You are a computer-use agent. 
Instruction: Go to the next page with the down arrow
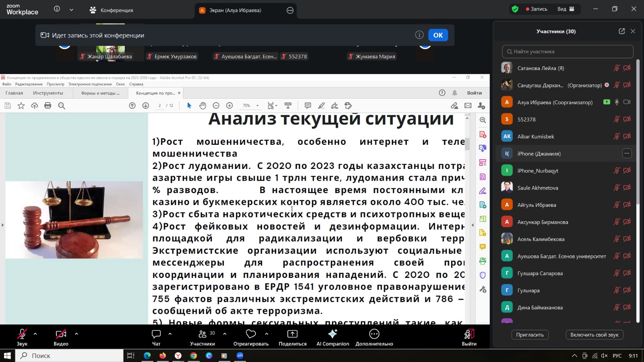146,105
